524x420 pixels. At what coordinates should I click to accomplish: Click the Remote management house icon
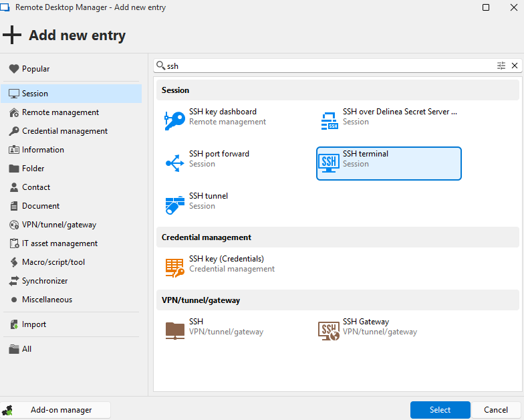(13, 112)
